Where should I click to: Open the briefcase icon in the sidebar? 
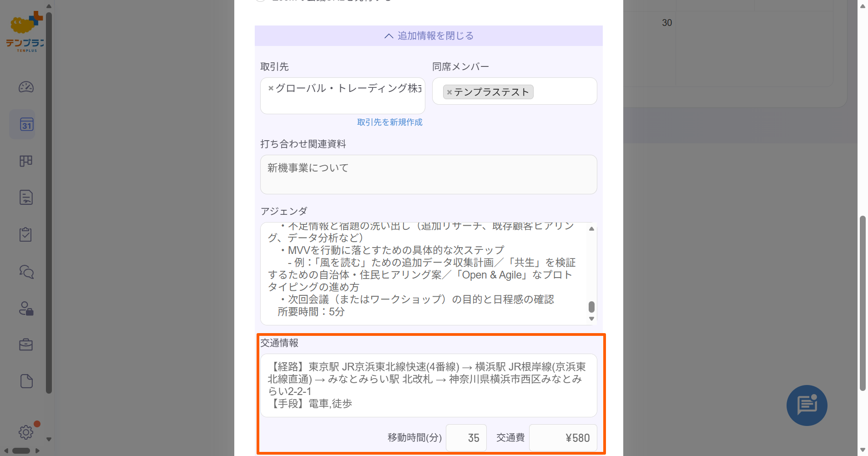click(x=26, y=345)
